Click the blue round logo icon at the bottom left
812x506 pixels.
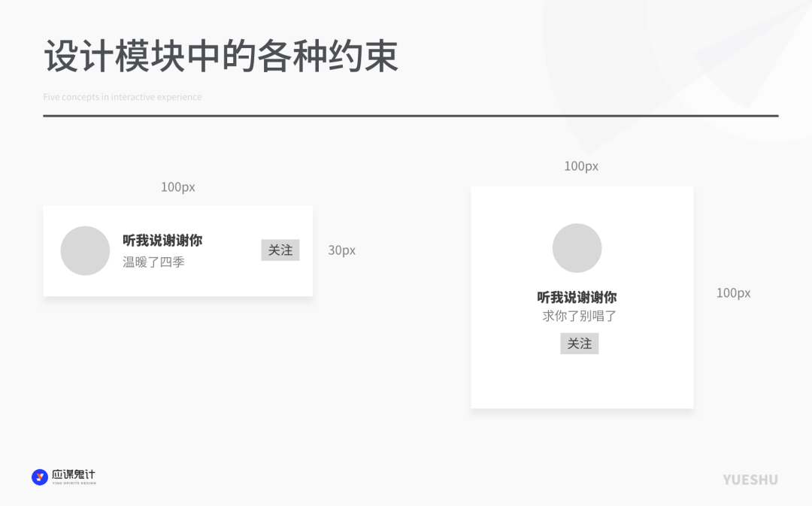tap(40, 477)
